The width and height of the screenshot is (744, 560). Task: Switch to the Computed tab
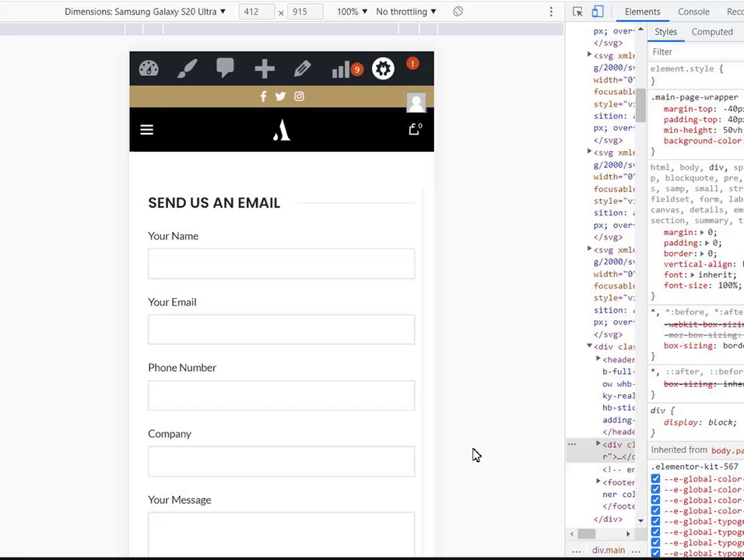point(712,32)
